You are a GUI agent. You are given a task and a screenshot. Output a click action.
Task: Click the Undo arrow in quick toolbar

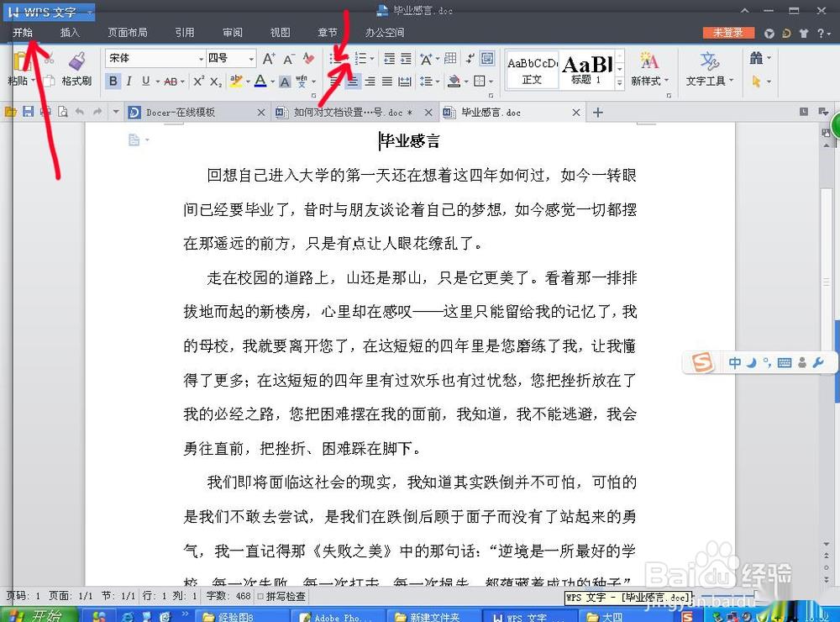click(x=79, y=112)
